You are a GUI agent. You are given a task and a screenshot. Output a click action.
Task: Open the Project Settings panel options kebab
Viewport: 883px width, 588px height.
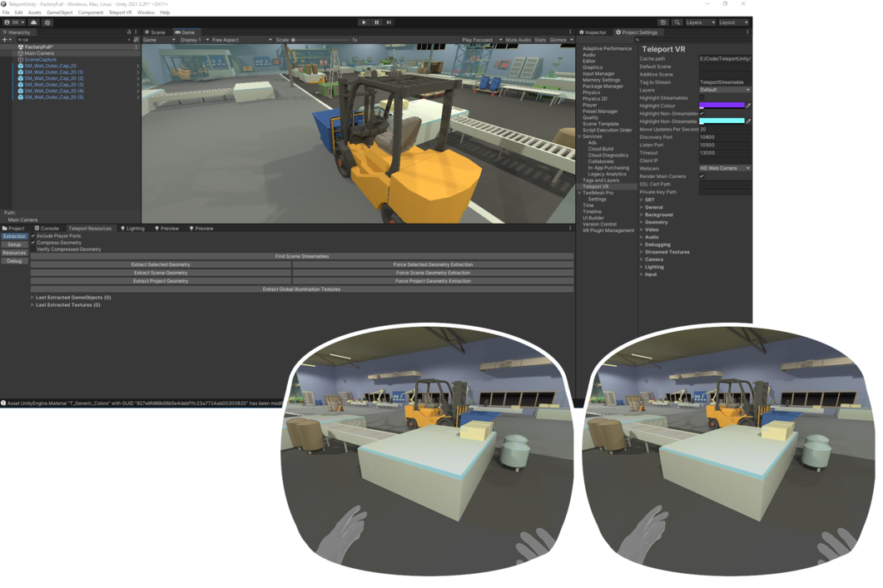click(748, 32)
